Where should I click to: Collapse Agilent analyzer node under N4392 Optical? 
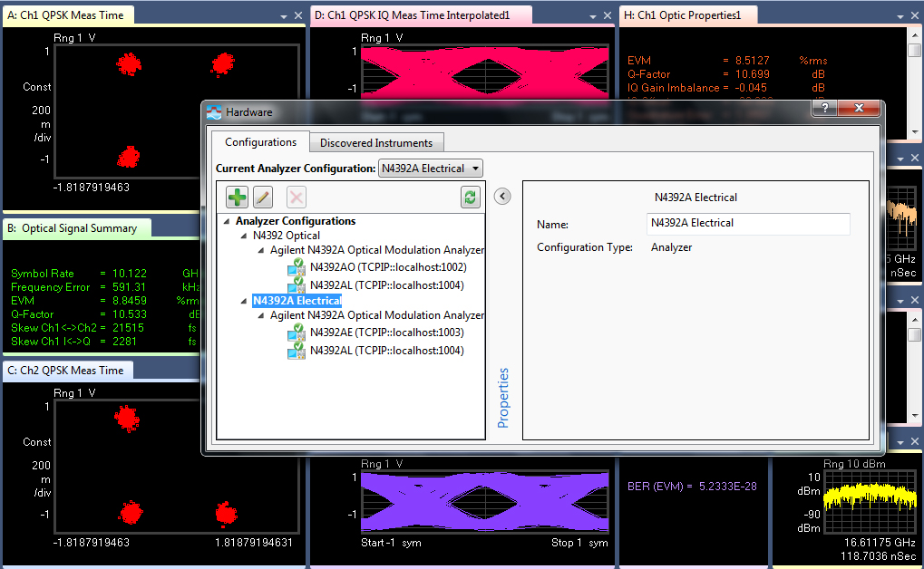pyautogui.click(x=261, y=250)
